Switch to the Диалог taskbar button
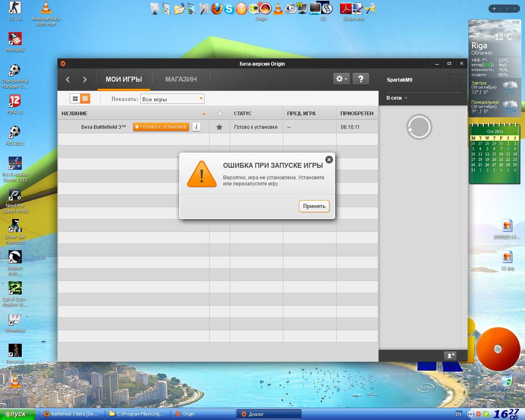The height and width of the screenshot is (420, 525). coord(269,414)
